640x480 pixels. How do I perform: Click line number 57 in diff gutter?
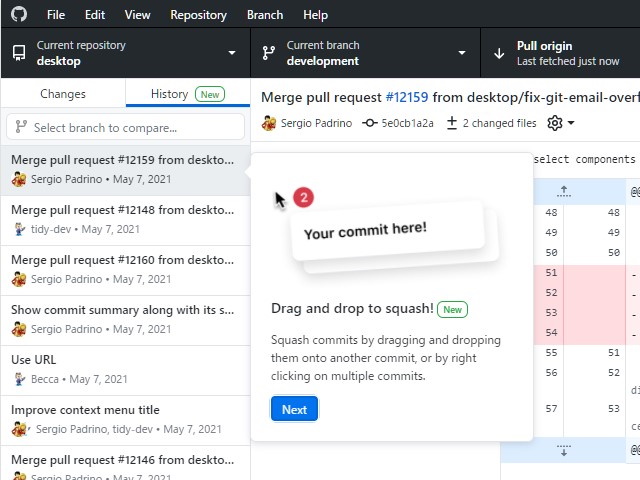551,409
